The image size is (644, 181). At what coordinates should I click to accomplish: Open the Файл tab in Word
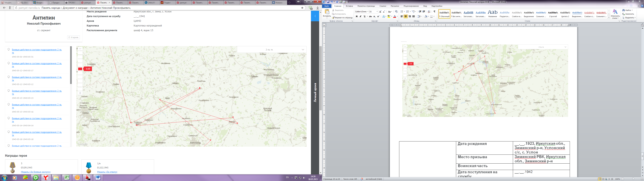(327, 6)
